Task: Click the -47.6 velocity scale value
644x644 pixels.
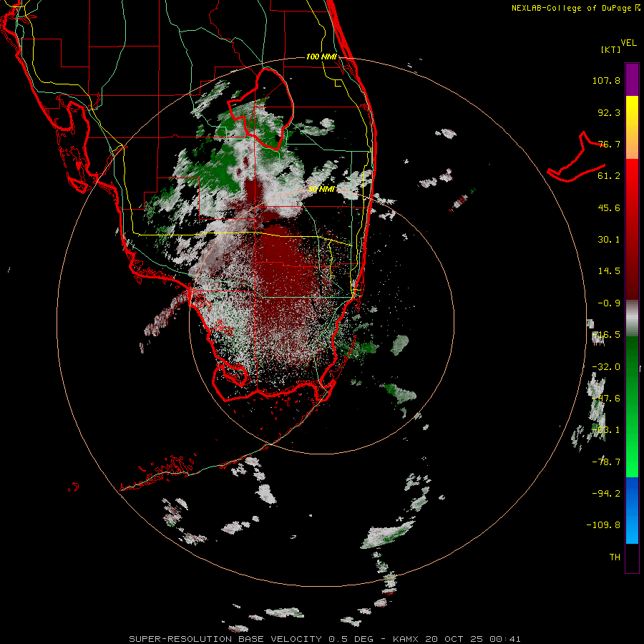Action: click(x=606, y=399)
